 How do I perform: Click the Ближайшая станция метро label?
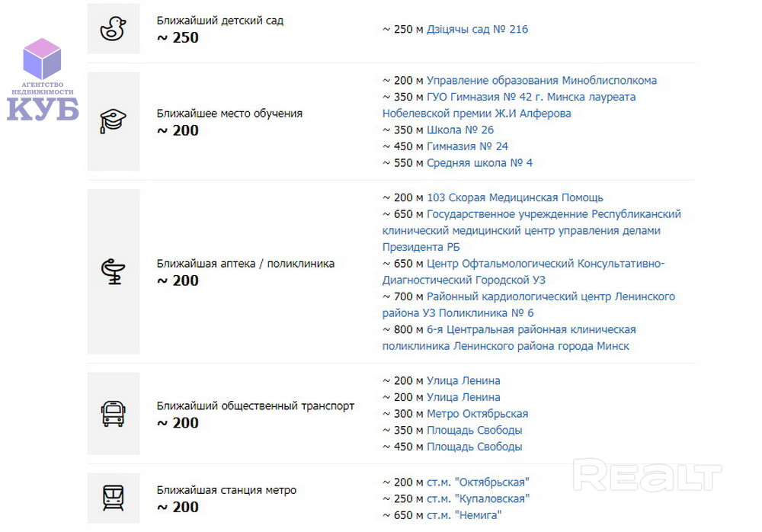226,490
